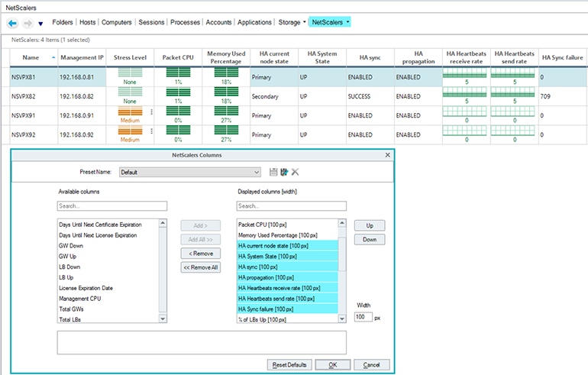Click the Displayed columns search field
This screenshot has height=375, width=588.
coord(292,206)
